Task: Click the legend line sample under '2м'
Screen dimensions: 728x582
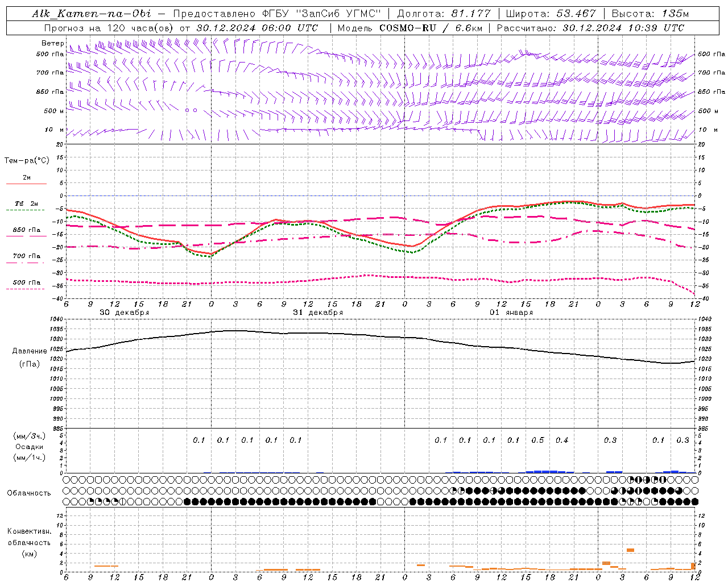Action: pyautogui.click(x=26, y=184)
